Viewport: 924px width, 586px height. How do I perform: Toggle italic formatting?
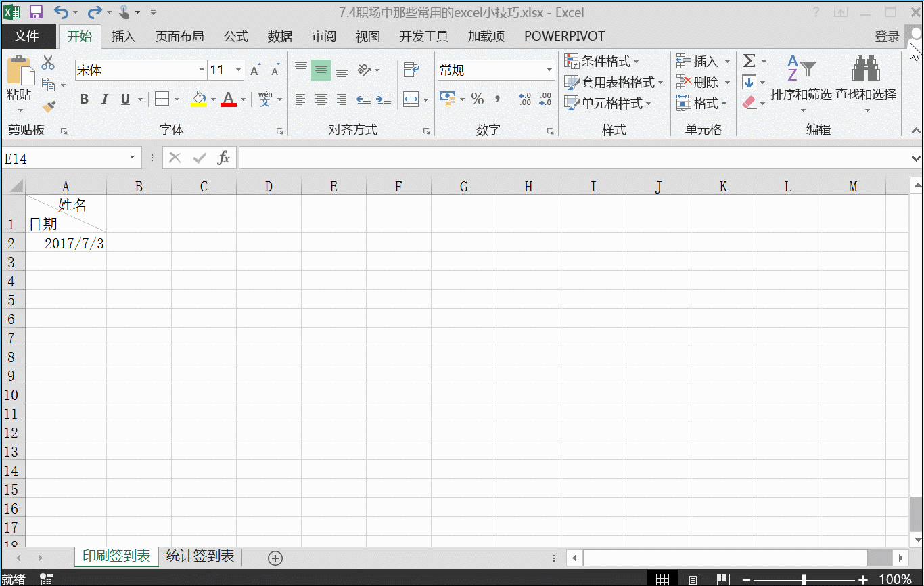click(105, 99)
